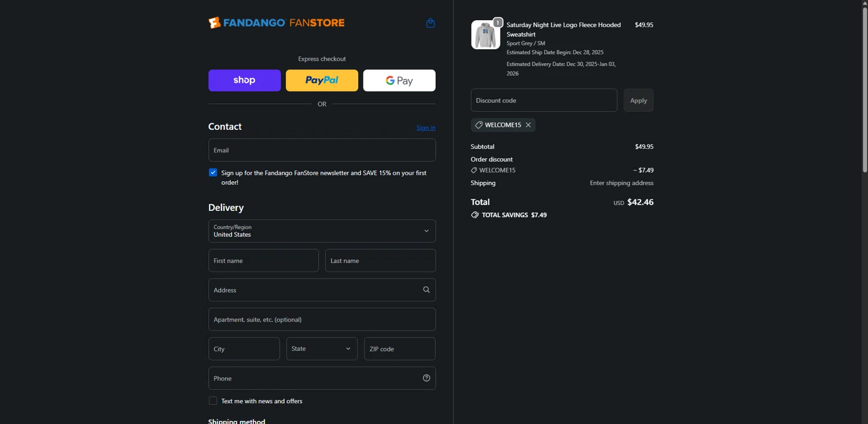
Task: Click the 'Sport Grey / SM' variant text
Action: coord(526,43)
